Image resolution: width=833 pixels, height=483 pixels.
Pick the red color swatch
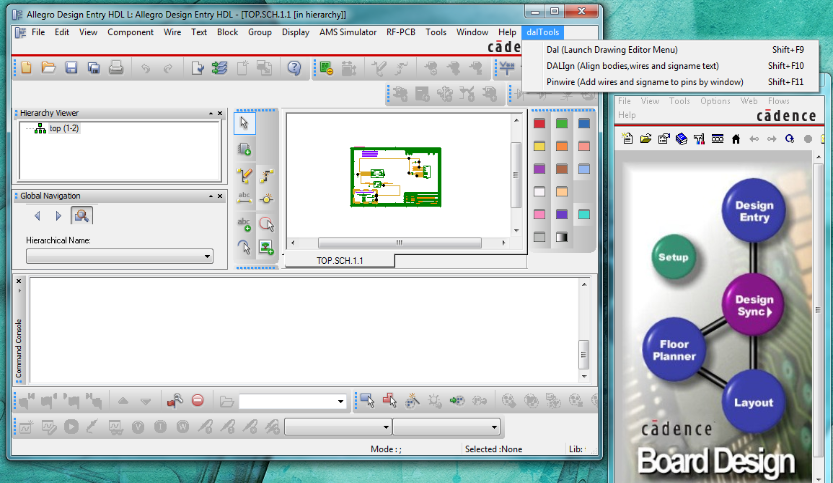click(540, 124)
